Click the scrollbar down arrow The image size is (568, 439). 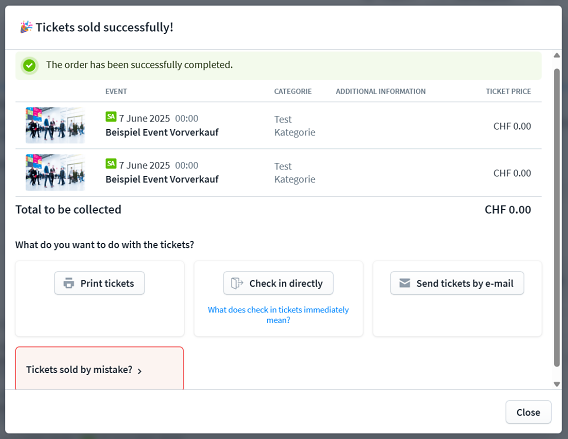pos(557,384)
